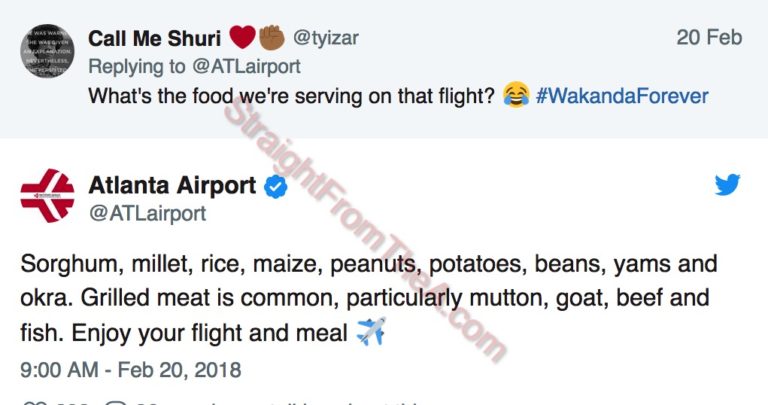
Task: Click the Call Me Shuri display name
Action: (155, 38)
